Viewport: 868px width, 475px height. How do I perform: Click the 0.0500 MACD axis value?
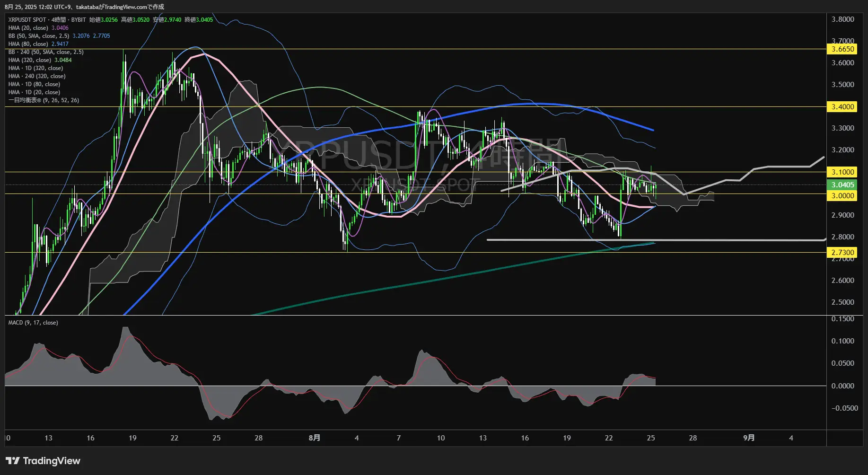(842, 363)
